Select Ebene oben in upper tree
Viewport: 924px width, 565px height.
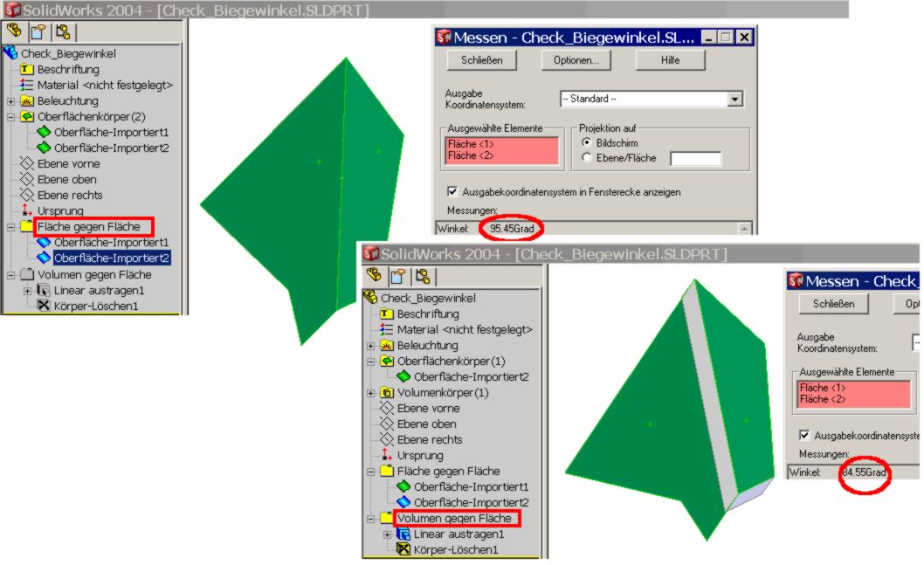pyautogui.click(x=66, y=179)
